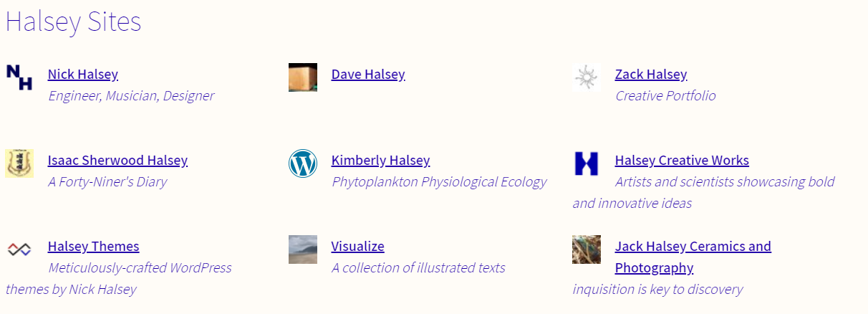
Task: Click the wooden block thumbnail for Dave Halsey
Action: coord(303,77)
